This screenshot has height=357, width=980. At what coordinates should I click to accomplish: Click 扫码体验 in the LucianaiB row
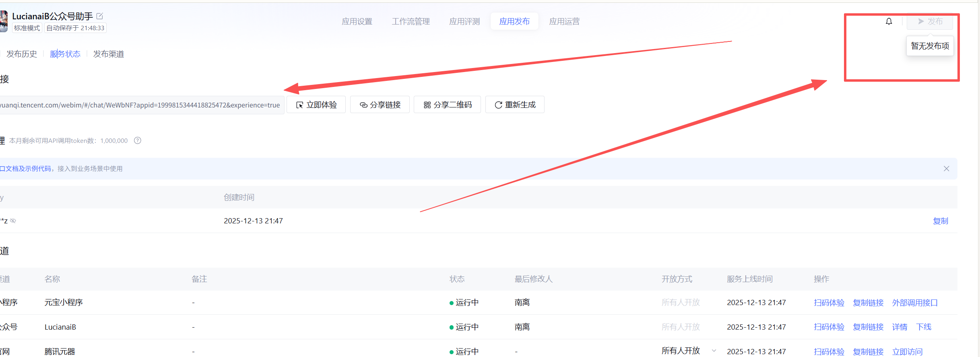[829, 327]
